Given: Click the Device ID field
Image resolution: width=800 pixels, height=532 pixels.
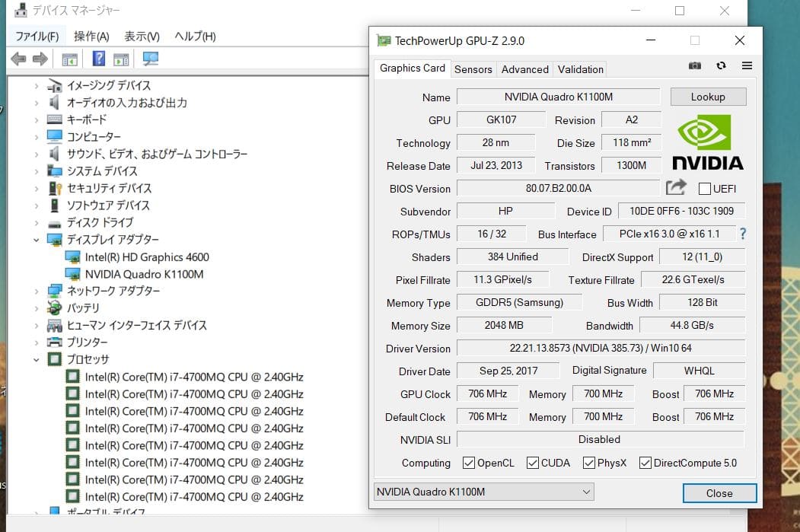Looking at the screenshot, I should [x=681, y=211].
